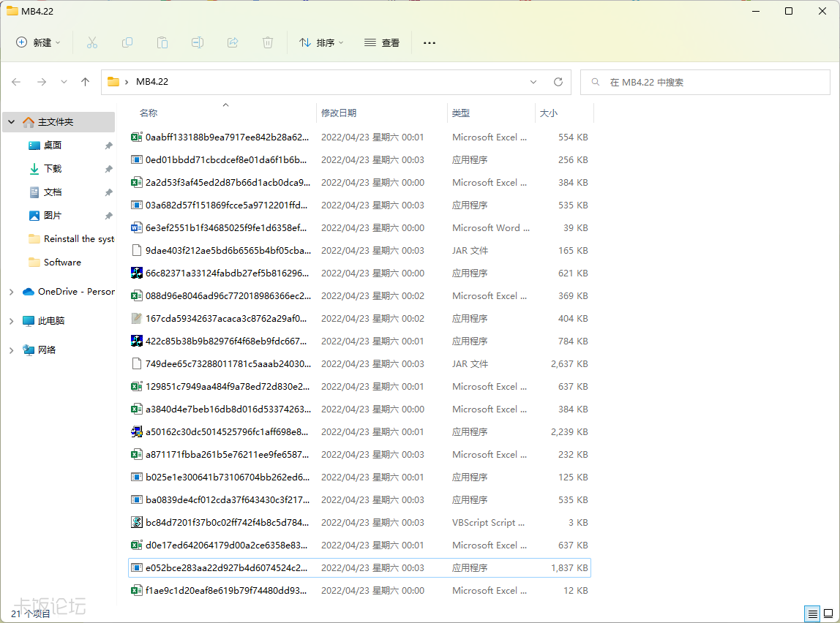Open the three-dot more options menu
Screen dimensions: 840x623
click(430, 42)
